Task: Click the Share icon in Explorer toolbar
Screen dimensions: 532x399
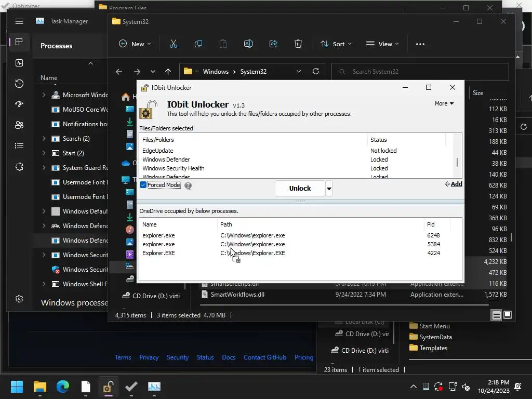Action: point(273,44)
